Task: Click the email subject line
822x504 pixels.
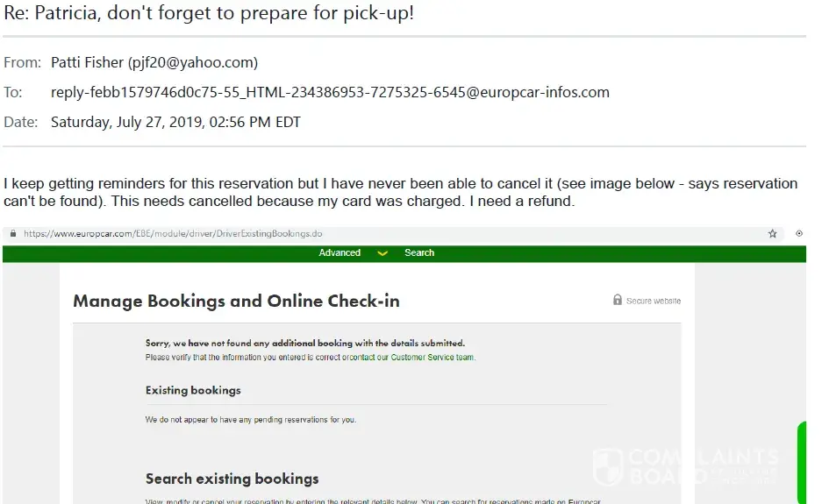Action: [209, 15]
